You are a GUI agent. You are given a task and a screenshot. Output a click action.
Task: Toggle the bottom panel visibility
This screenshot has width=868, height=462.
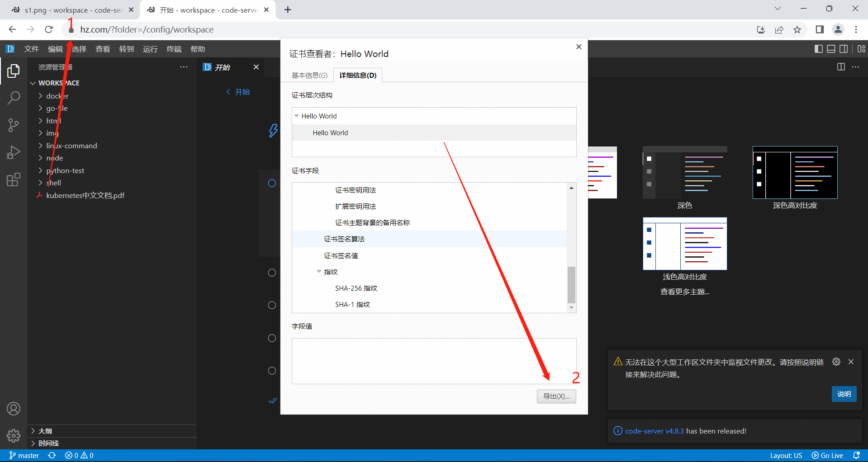point(831,49)
